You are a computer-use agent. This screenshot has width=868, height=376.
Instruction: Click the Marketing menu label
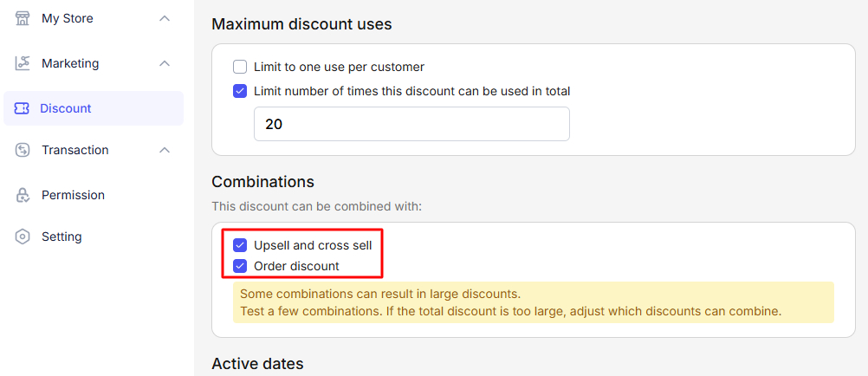coord(70,63)
